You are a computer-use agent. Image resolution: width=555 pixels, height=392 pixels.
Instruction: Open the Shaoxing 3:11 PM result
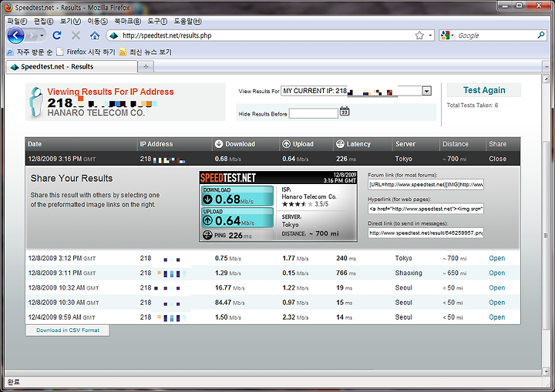click(497, 273)
